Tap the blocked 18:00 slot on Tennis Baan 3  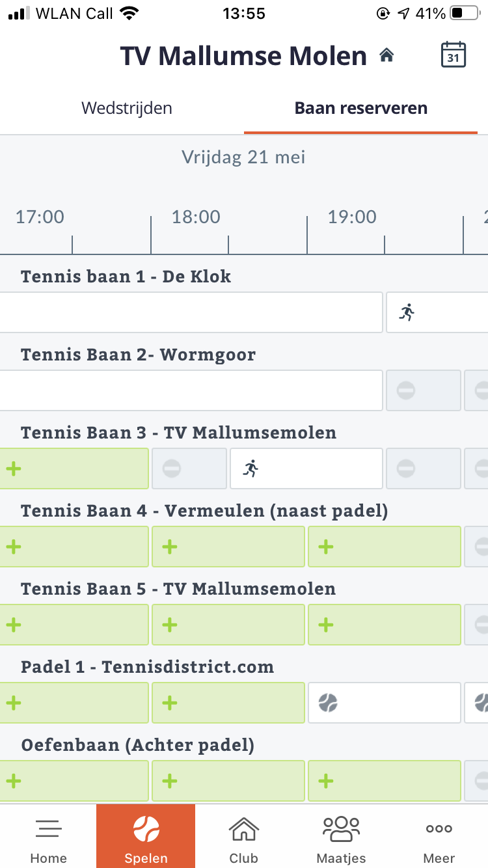coord(189,468)
